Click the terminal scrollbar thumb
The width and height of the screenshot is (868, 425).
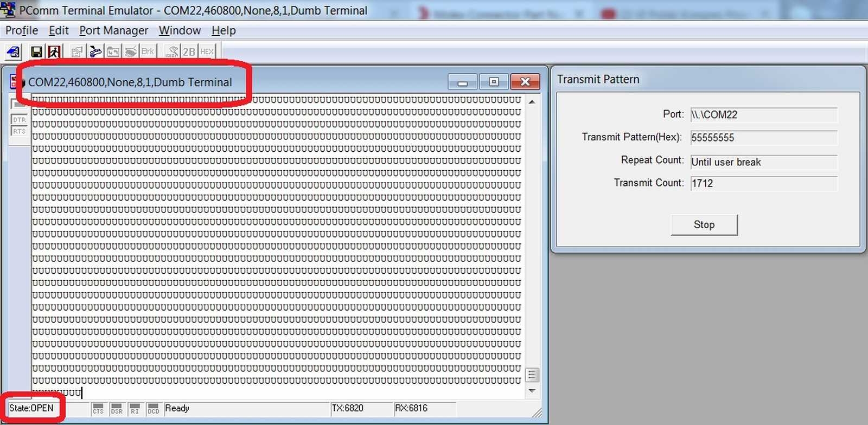click(x=532, y=375)
